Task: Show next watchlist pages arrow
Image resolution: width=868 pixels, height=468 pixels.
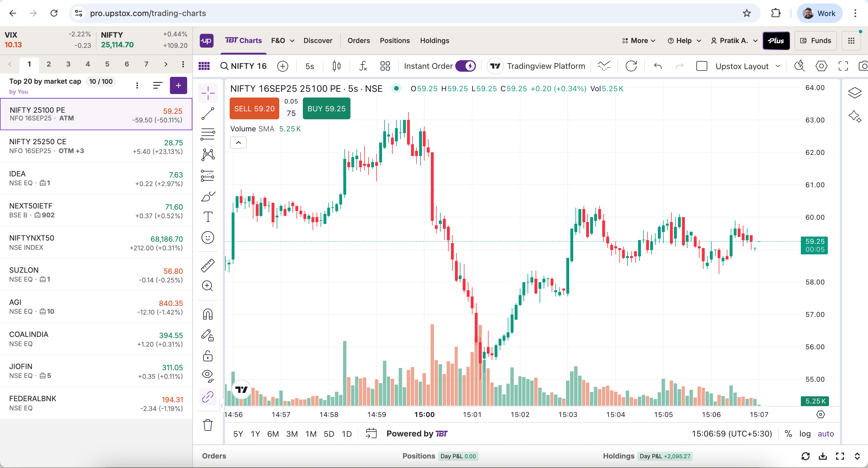Action: 165,64
